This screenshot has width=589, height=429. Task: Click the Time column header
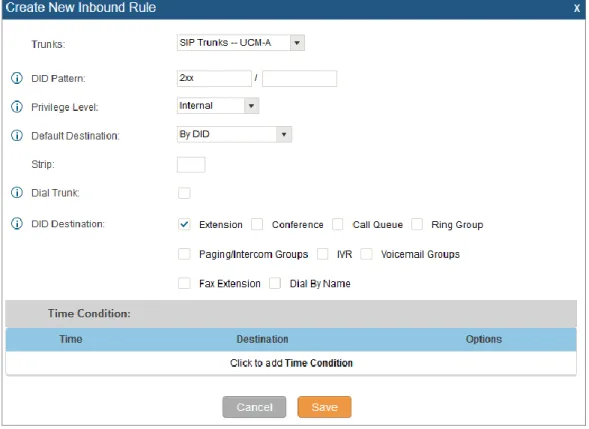click(x=71, y=339)
